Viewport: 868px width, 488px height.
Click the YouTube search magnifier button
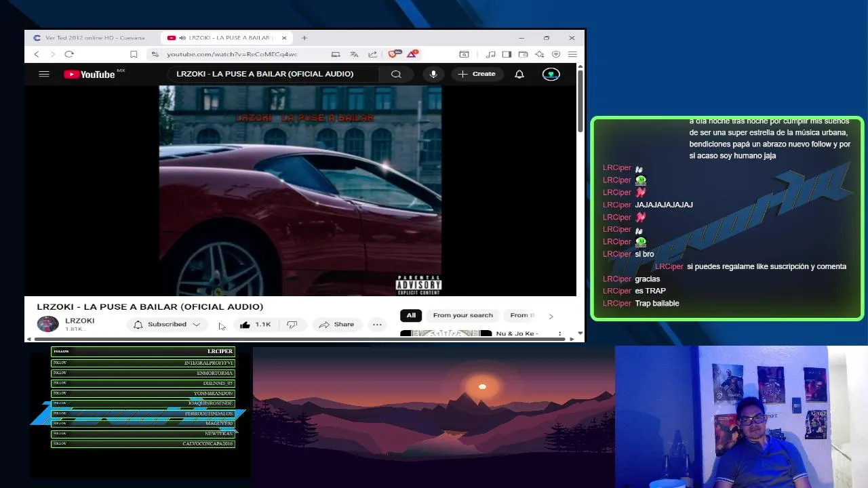(396, 74)
